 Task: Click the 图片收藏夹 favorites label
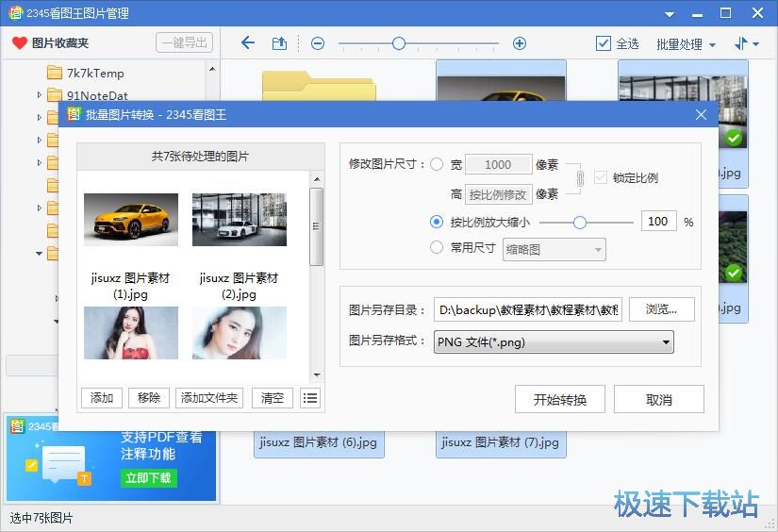point(60,43)
